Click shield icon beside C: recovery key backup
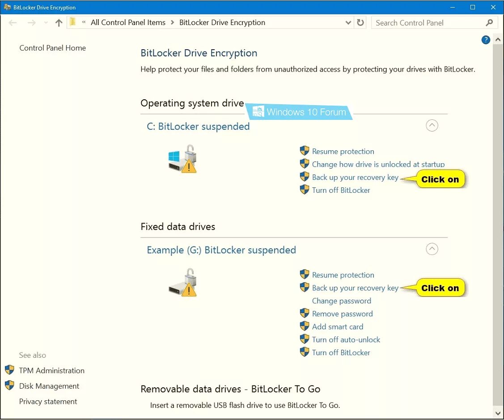 (x=305, y=176)
